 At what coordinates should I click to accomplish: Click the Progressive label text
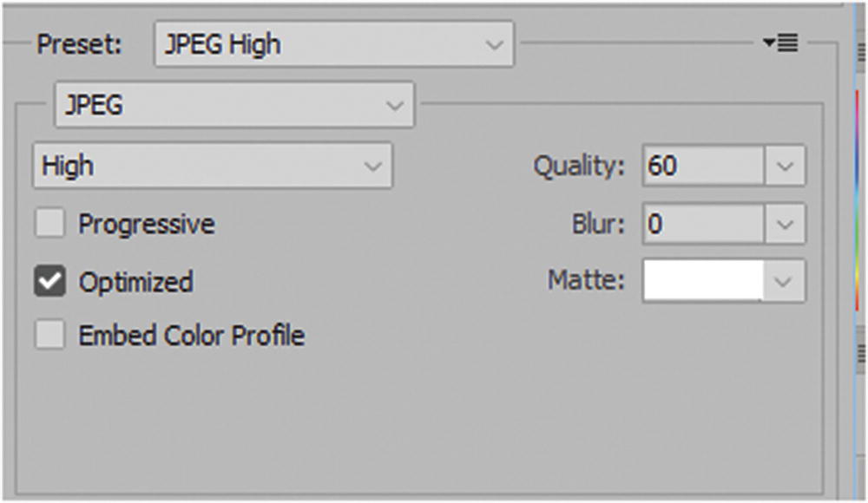click(x=147, y=225)
